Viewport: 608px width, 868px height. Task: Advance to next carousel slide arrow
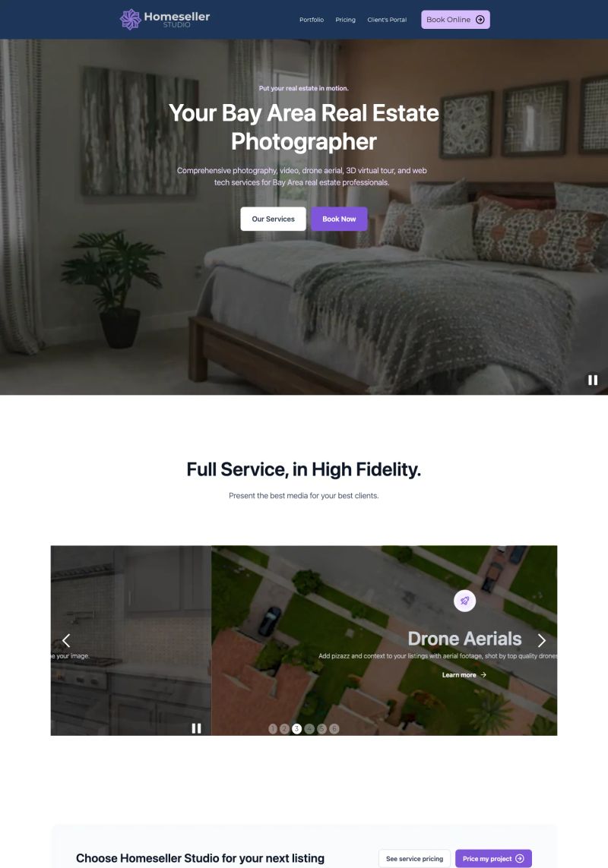coord(541,640)
